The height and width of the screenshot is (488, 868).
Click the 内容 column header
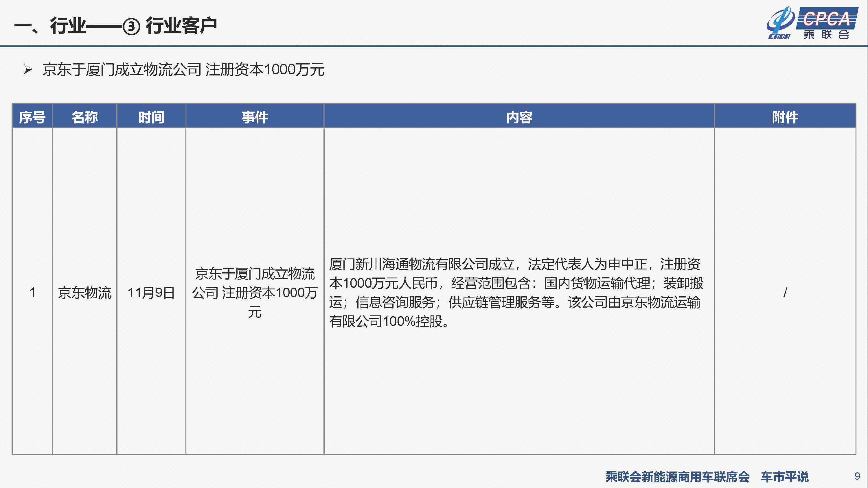tap(519, 117)
